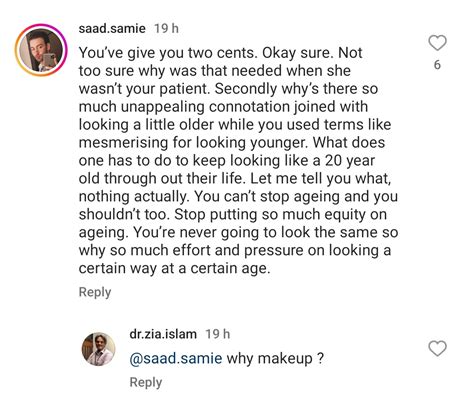Like dr.zia.islam's reply using the heart icon
474x398 pixels.
click(x=437, y=349)
